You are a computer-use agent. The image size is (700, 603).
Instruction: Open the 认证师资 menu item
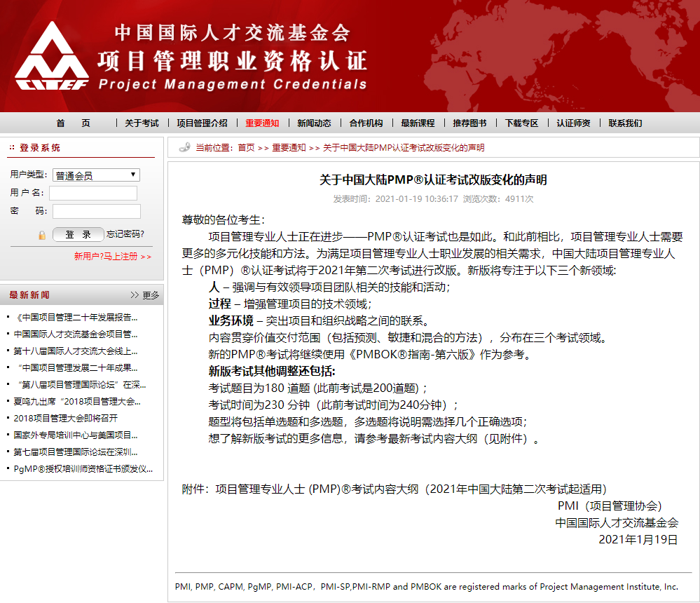[573, 123]
